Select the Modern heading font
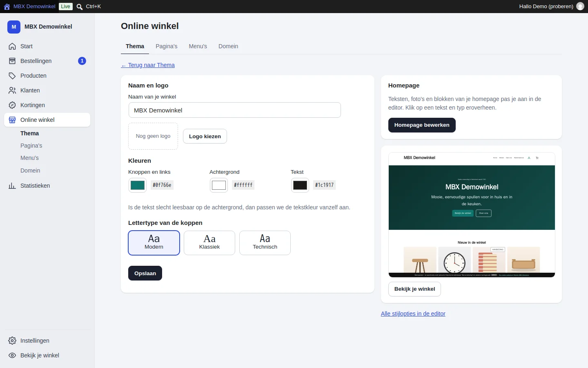This screenshot has height=368, width=588. tap(154, 243)
